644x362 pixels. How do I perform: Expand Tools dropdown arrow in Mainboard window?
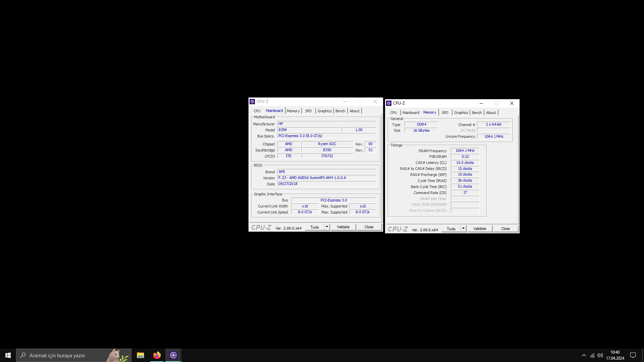click(x=327, y=227)
